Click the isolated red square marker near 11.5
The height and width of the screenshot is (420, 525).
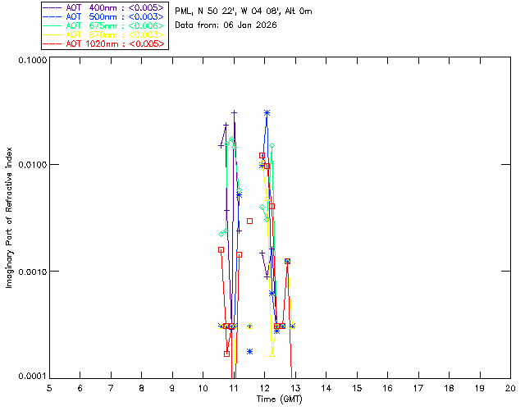pos(249,221)
